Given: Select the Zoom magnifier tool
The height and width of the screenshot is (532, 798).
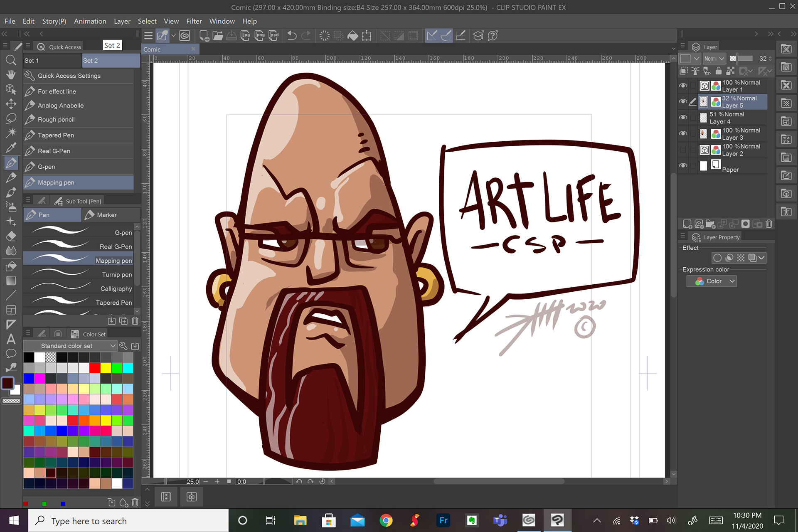Looking at the screenshot, I should click(11, 60).
